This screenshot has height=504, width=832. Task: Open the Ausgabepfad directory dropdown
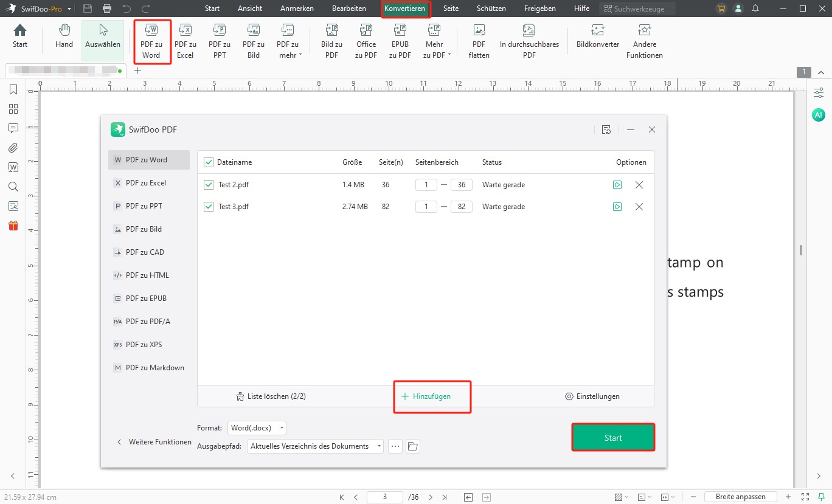pyautogui.click(x=315, y=446)
